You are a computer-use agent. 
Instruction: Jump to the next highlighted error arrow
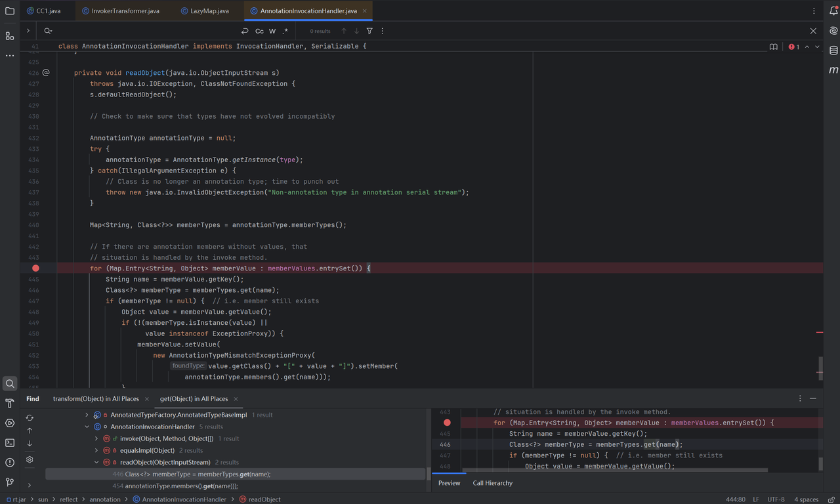(817, 47)
